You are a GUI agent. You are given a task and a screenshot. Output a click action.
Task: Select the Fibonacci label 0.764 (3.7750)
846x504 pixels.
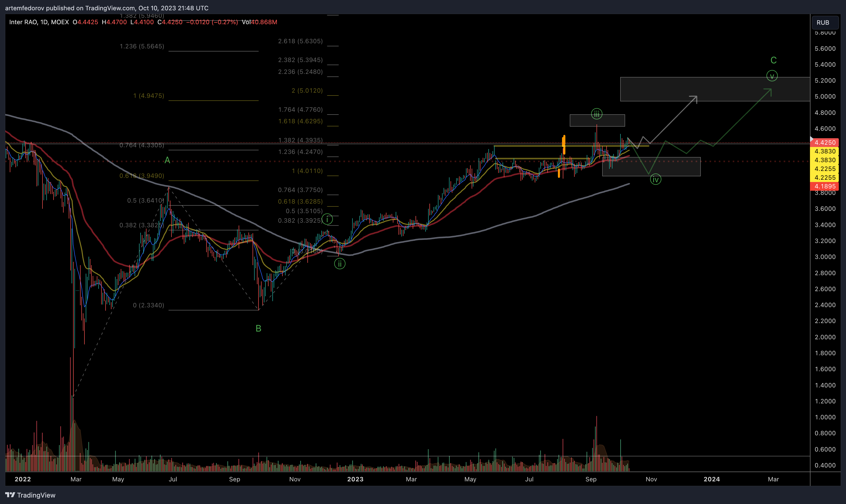click(x=300, y=190)
